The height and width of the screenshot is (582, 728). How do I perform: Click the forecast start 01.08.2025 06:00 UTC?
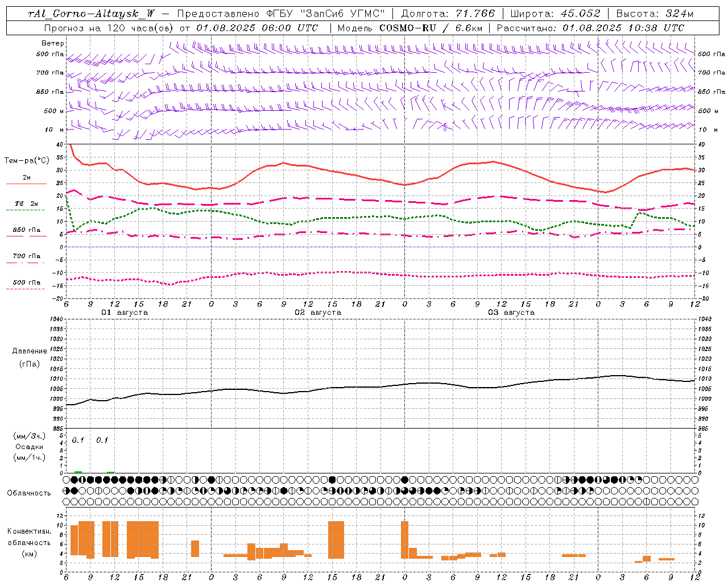point(257,28)
